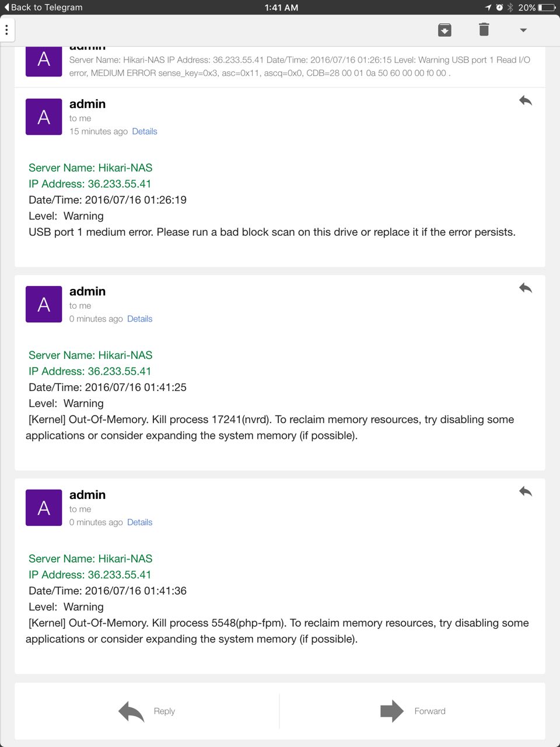Open admin avatar on nvrd kill process email
The image size is (560, 747).
[44, 304]
